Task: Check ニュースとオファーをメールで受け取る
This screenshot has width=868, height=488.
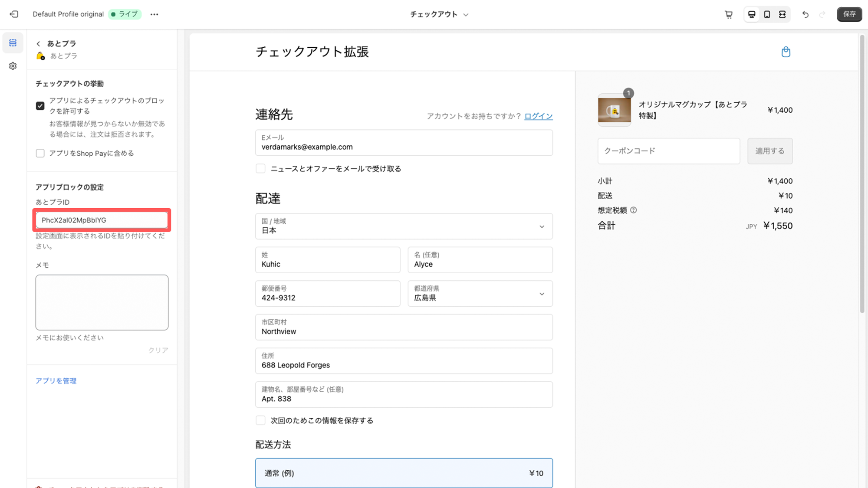Action: 260,169
